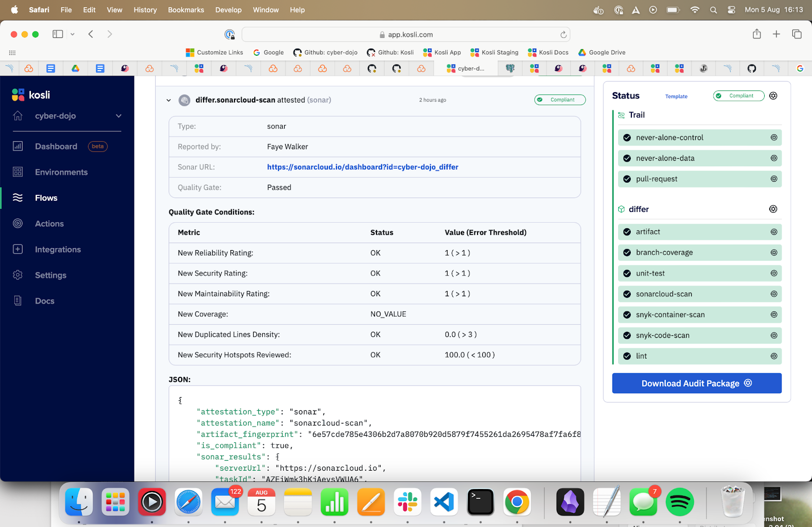Open Google Drive bookmark
Screen dimensions: 812x527
[x=602, y=52]
